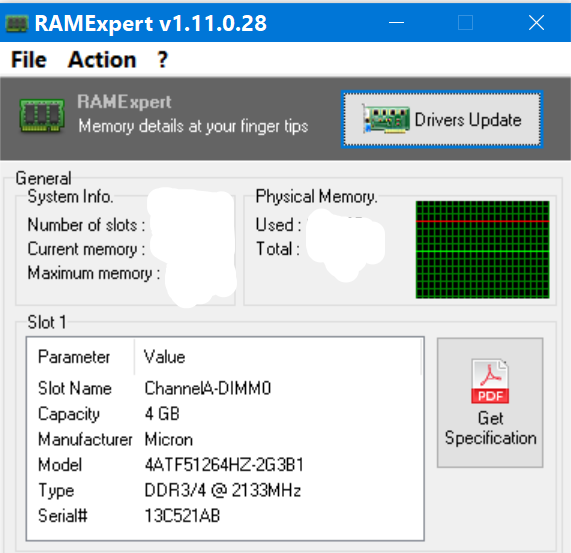Click the physical memory usage graph
This screenshot has height=553, width=571.
click(x=483, y=249)
